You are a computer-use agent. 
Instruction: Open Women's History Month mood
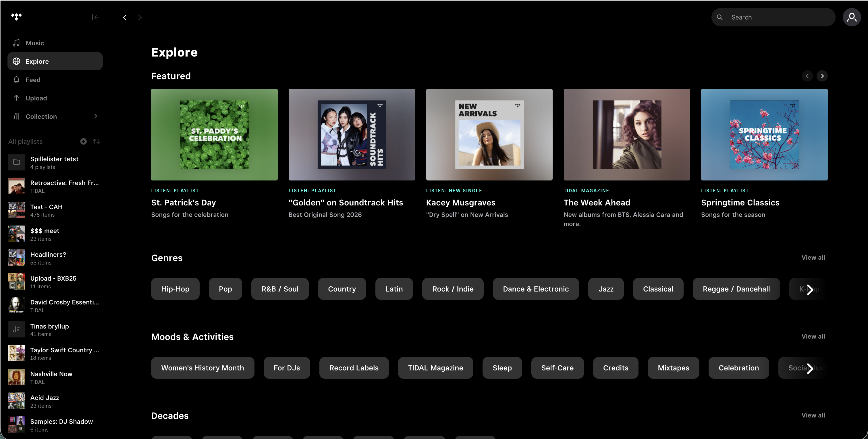pyautogui.click(x=202, y=368)
